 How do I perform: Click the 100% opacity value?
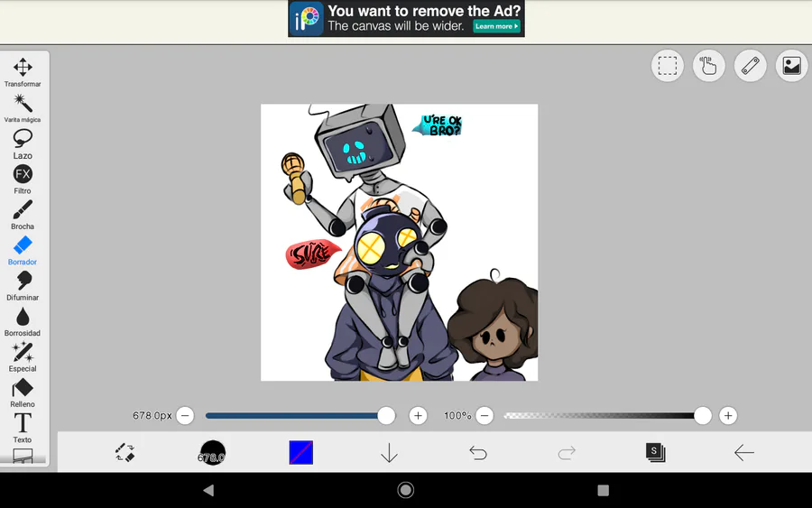[x=457, y=415]
